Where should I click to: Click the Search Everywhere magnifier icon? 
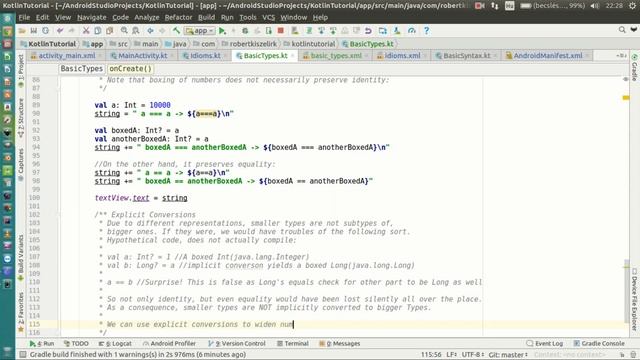pos(622,30)
